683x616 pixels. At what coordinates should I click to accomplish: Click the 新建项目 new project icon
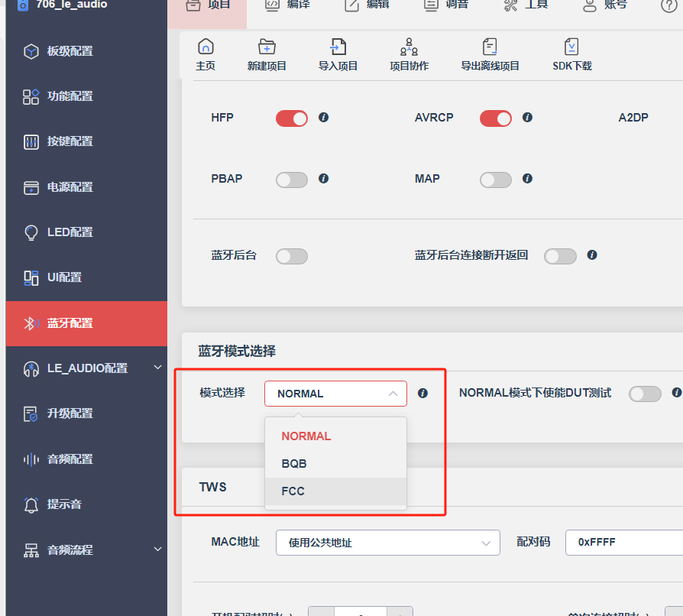click(x=267, y=46)
